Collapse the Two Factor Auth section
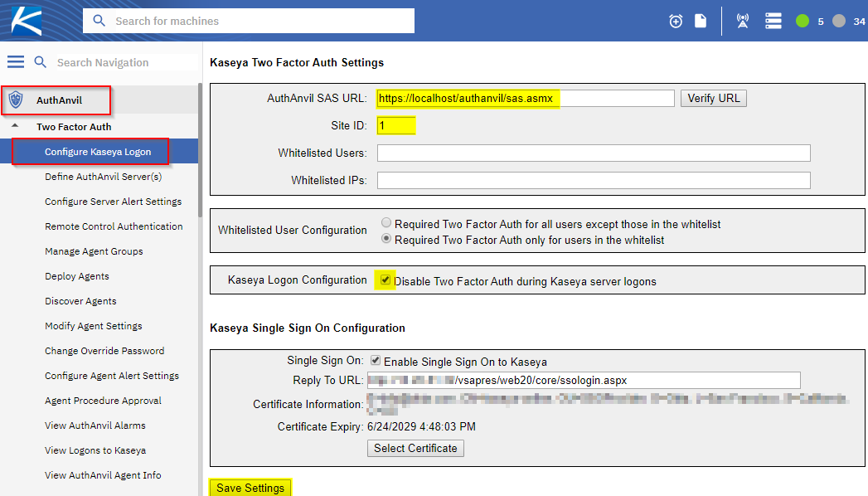The height and width of the screenshot is (496, 868). [15, 126]
